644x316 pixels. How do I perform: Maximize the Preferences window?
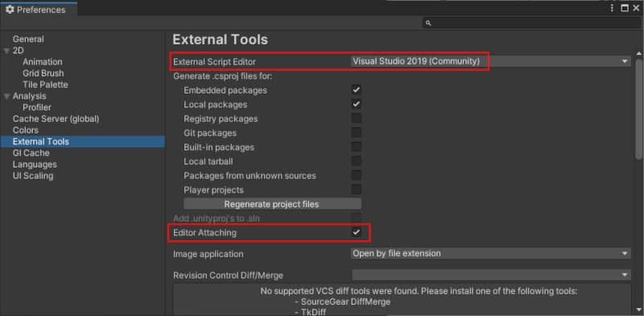pos(625,8)
